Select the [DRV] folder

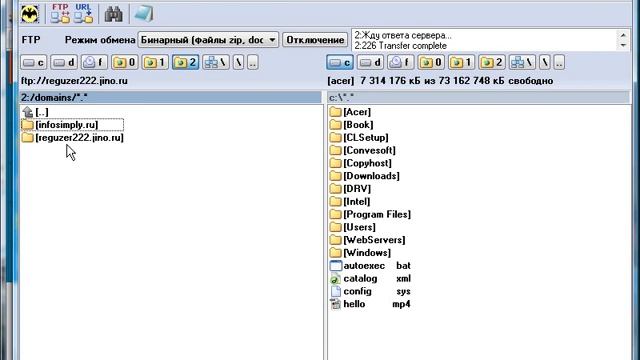[x=350, y=189]
